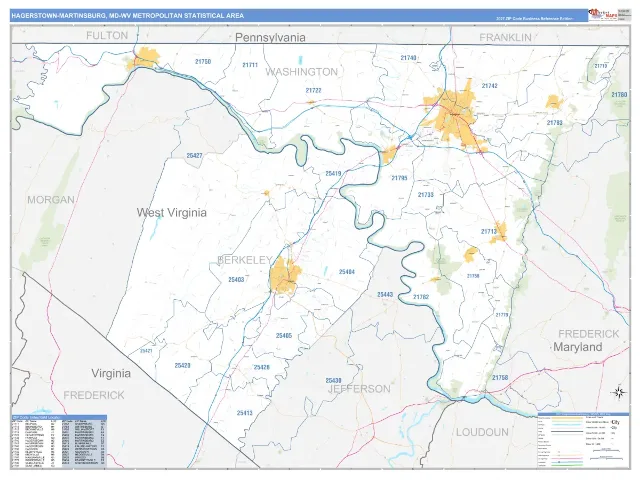Viewport: 640px width, 480px height.
Task: Select the MORGAN county label
Action: (x=51, y=200)
